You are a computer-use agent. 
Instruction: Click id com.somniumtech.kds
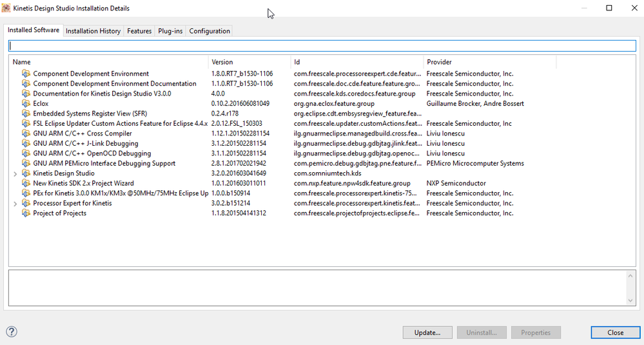(x=327, y=173)
